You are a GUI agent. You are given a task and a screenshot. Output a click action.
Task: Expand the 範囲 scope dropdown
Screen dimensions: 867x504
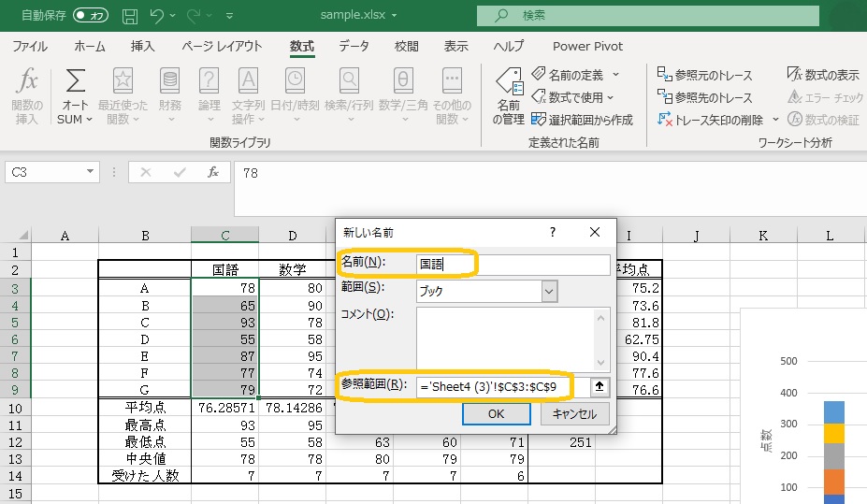(549, 291)
